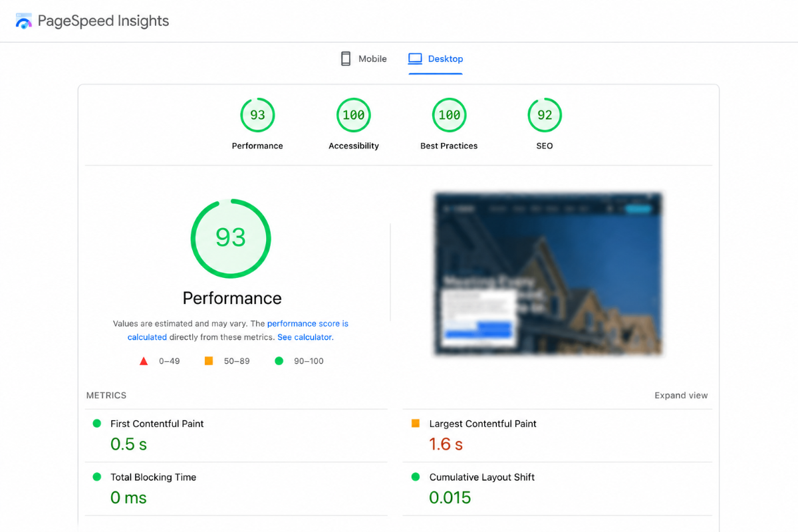Image resolution: width=798 pixels, height=532 pixels.
Task: Click the Mobile phone icon
Action: click(x=346, y=59)
